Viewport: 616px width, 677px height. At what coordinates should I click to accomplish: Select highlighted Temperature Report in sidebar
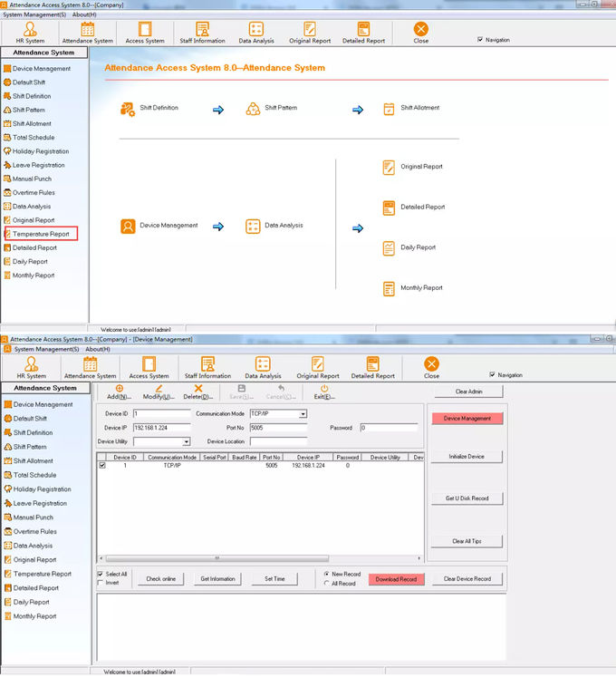[41, 234]
